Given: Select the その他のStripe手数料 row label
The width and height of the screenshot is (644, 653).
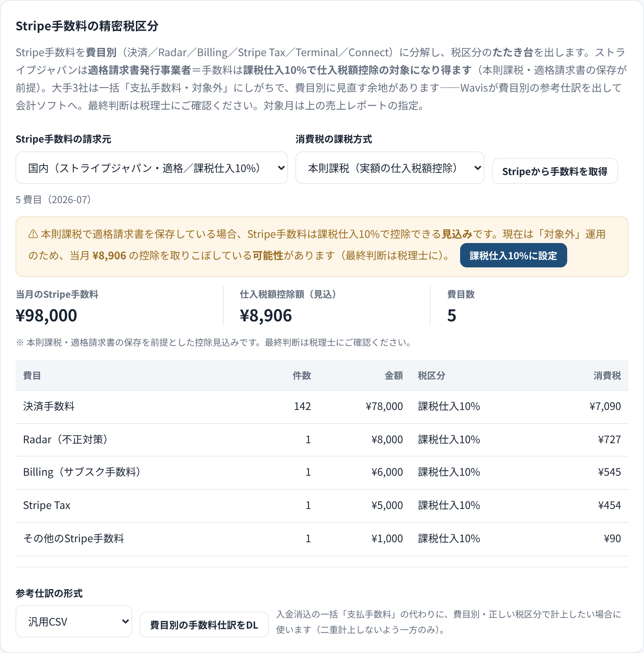Looking at the screenshot, I should click(73, 539).
